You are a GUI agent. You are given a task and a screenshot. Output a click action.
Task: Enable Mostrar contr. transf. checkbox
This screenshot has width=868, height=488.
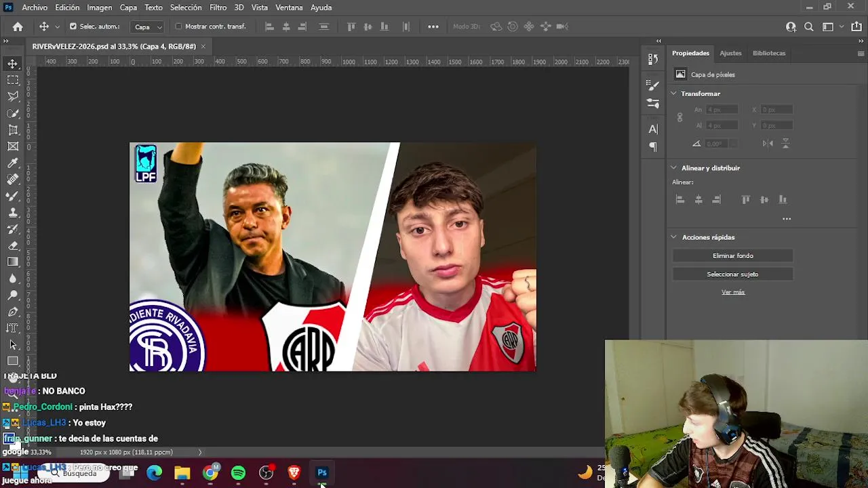(178, 26)
